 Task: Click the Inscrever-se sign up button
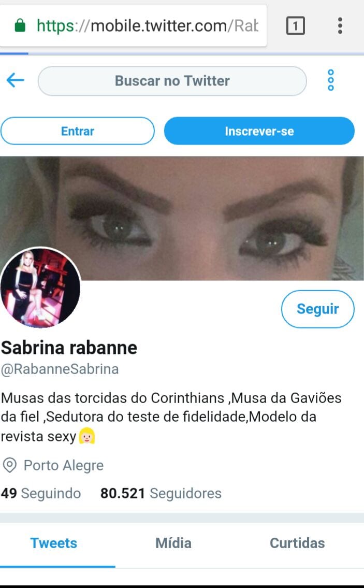click(259, 131)
